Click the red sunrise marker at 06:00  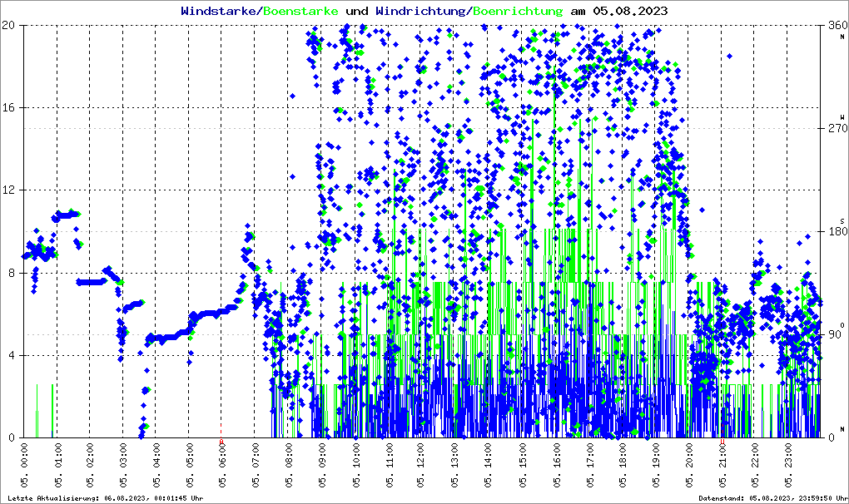point(221,442)
